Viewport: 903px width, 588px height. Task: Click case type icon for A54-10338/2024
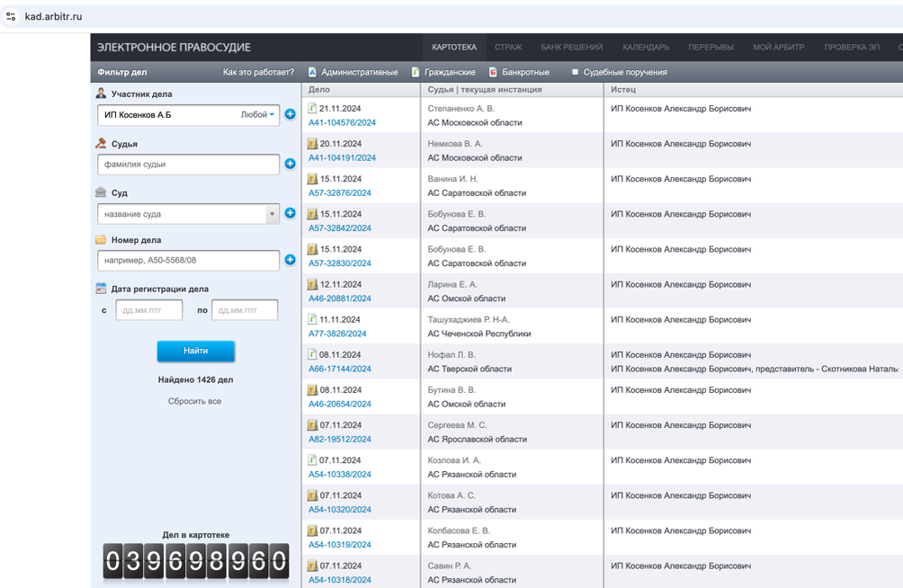(x=312, y=459)
